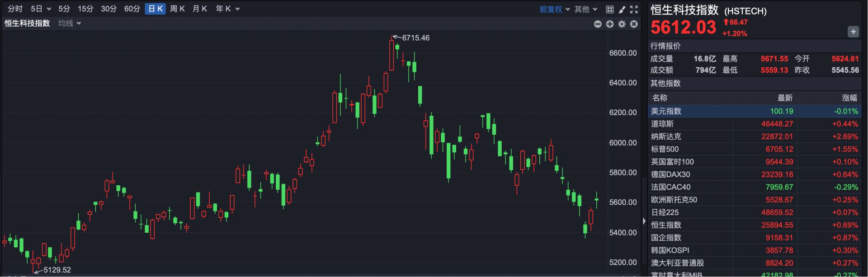
Task: Zoom in chart with plus icon
Action: (x=610, y=24)
